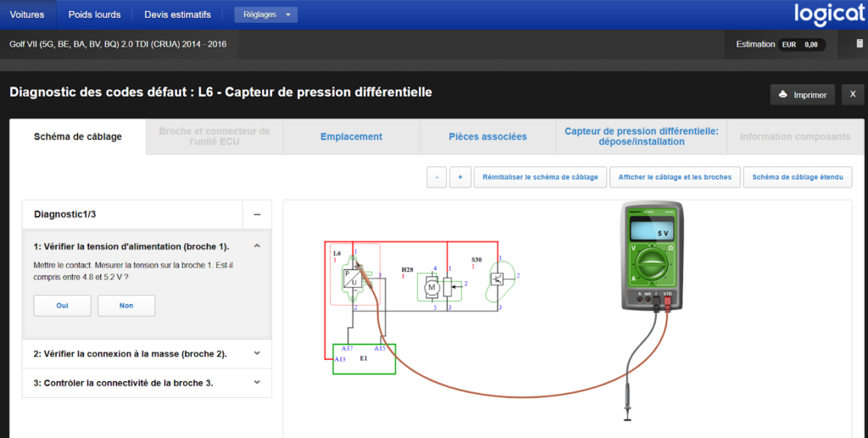Click the logicat logo

(829, 14)
